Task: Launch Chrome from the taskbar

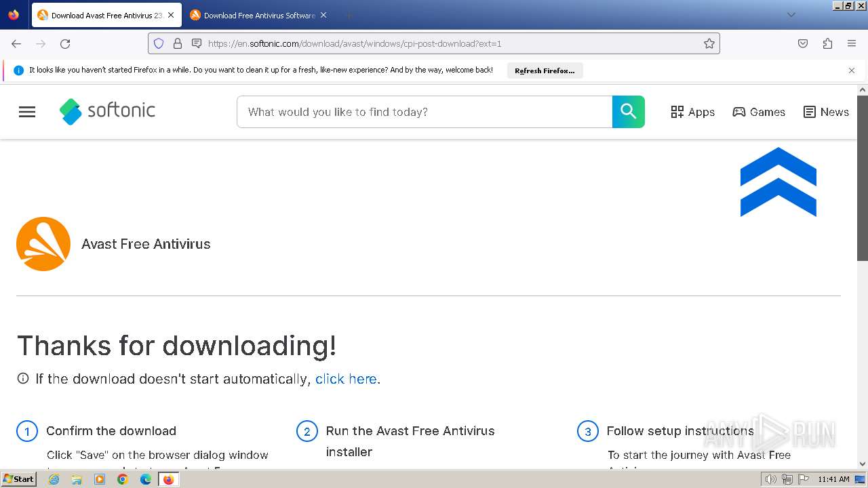Action: coord(123,479)
